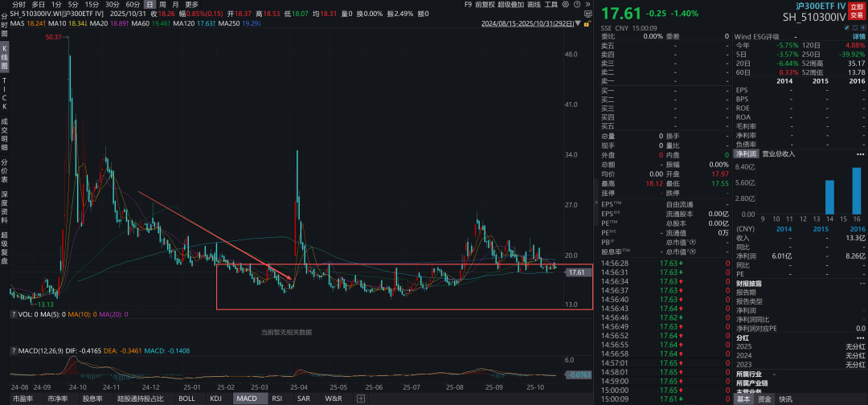Open the help question-mark icon
The image size is (868, 405).
577,5
